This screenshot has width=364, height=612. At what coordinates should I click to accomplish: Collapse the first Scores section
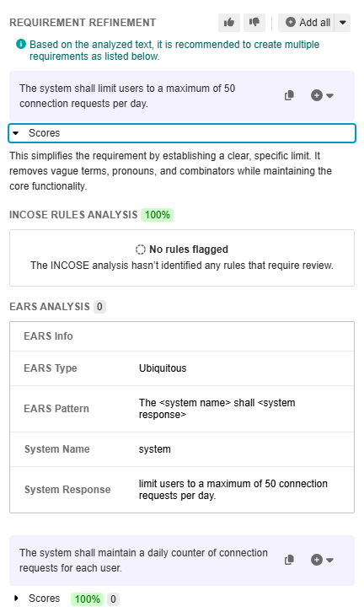point(182,133)
